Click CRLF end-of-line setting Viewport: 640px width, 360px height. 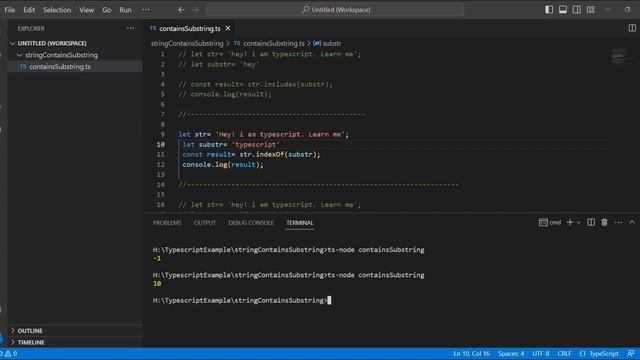click(564, 354)
